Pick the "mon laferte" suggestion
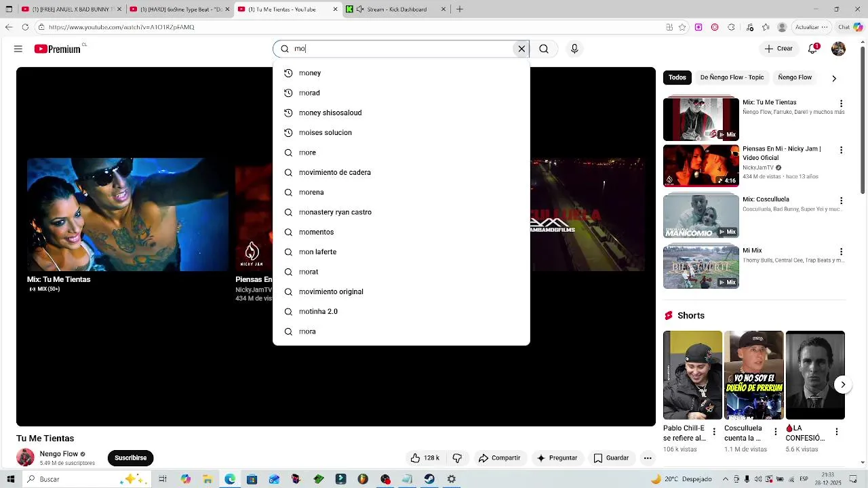The image size is (868, 488). (401, 252)
